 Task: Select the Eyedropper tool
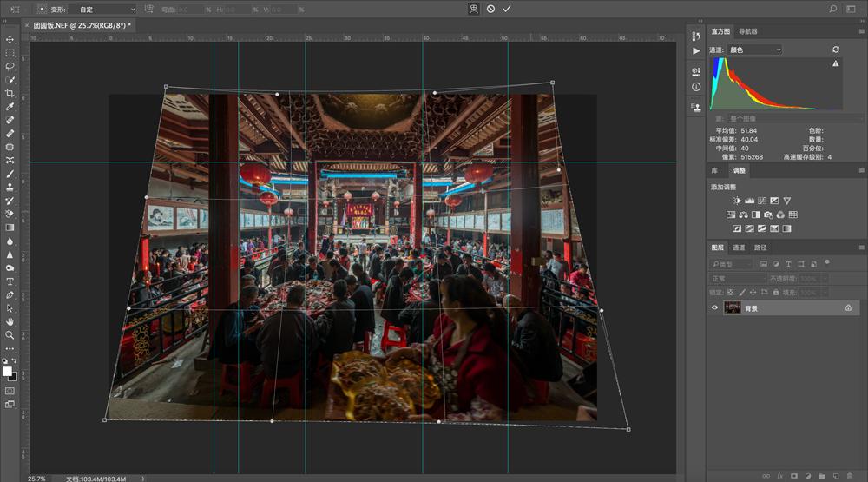[x=10, y=107]
